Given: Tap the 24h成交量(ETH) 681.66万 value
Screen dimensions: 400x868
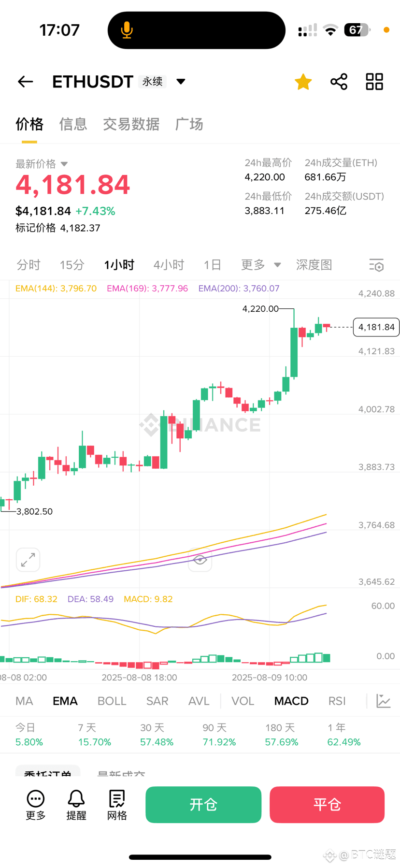Looking at the screenshot, I should tap(325, 177).
